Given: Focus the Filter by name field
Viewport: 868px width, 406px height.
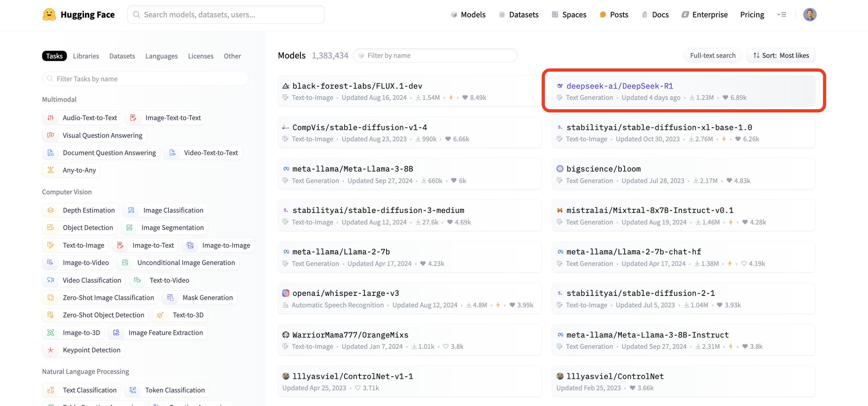Looking at the screenshot, I should click(x=435, y=55).
